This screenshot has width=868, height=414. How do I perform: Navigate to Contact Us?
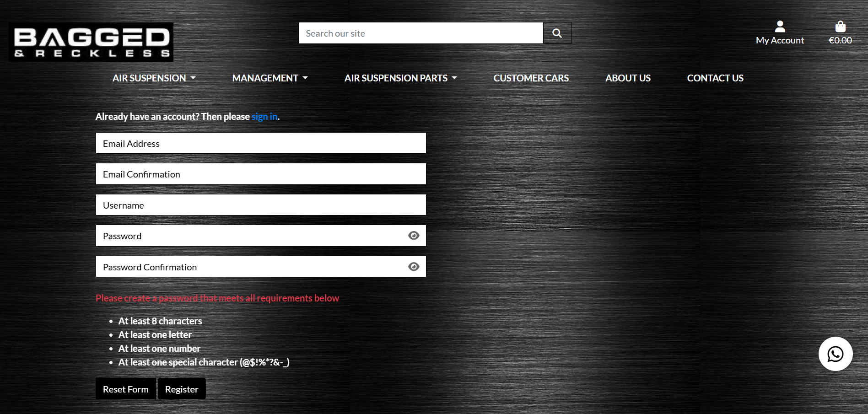coord(715,78)
